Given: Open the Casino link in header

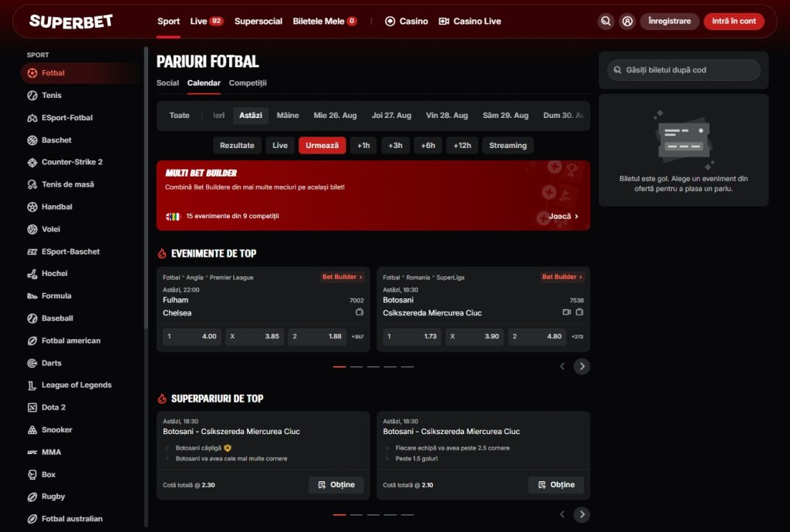Looking at the screenshot, I should [406, 21].
